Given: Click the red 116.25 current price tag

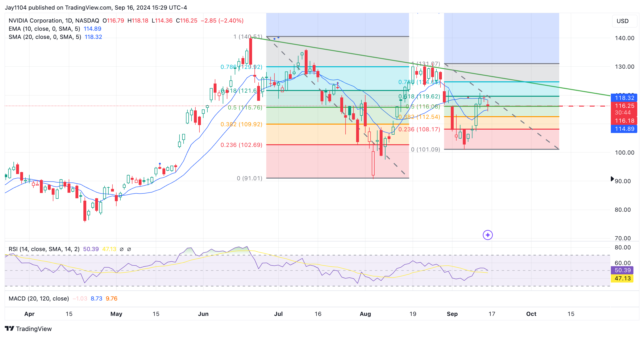Looking at the screenshot, I should (x=624, y=106).
